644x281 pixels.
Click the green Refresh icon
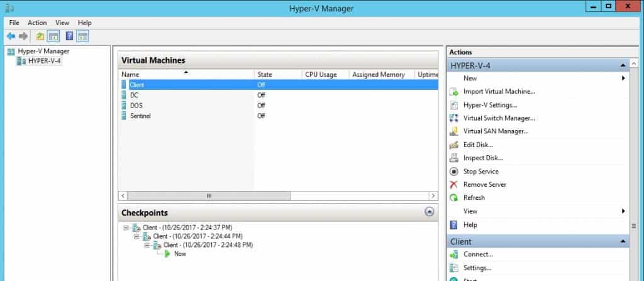pos(454,197)
